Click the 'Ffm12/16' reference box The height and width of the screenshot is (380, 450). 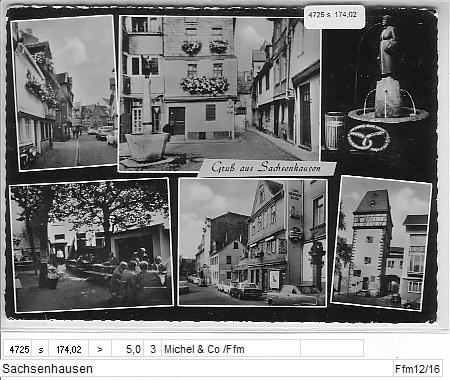coord(418,369)
